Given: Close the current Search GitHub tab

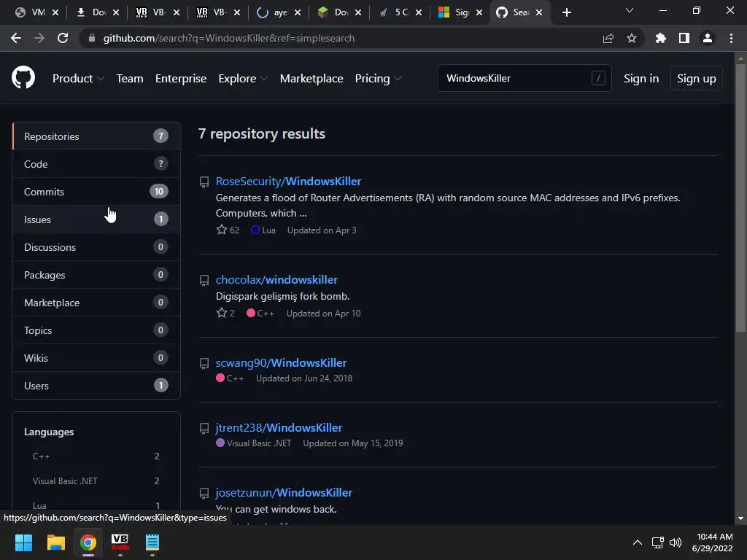Looking at the screenshot, I should point(539,12).
